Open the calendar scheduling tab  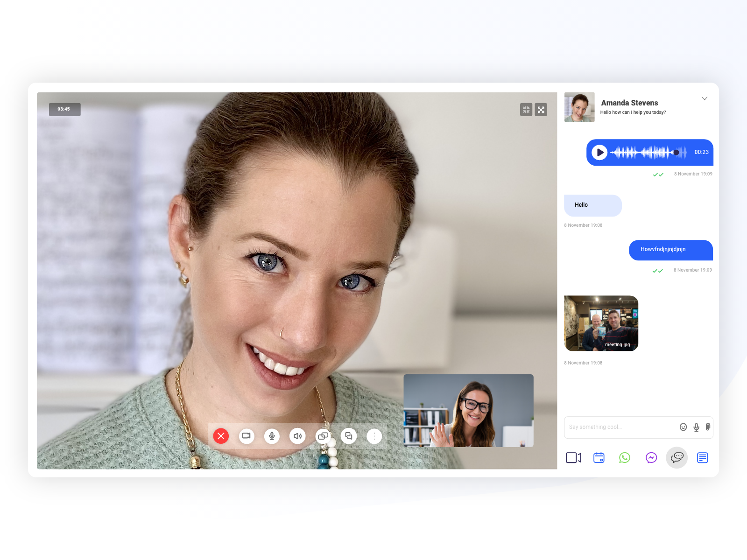(x=599, y=458)
